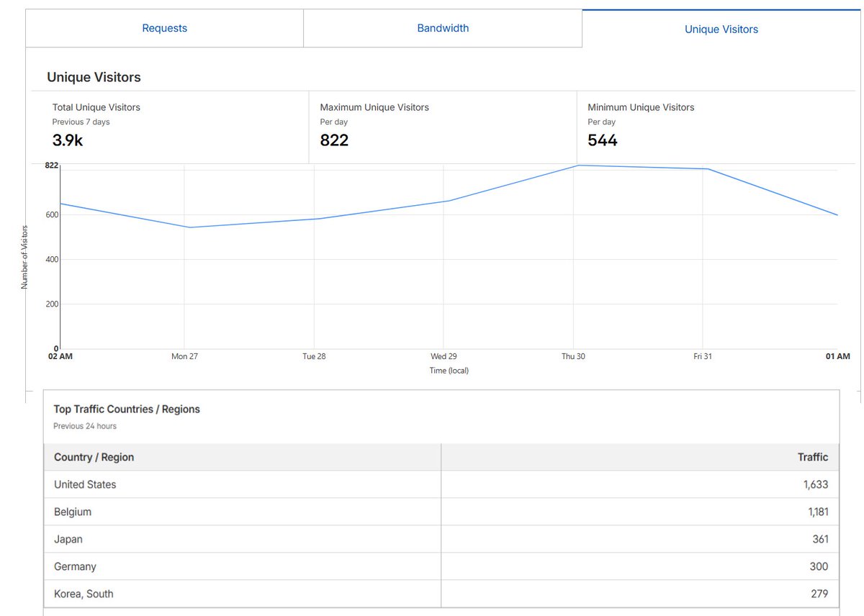Click the 361 traffic value

click(820, 539)
